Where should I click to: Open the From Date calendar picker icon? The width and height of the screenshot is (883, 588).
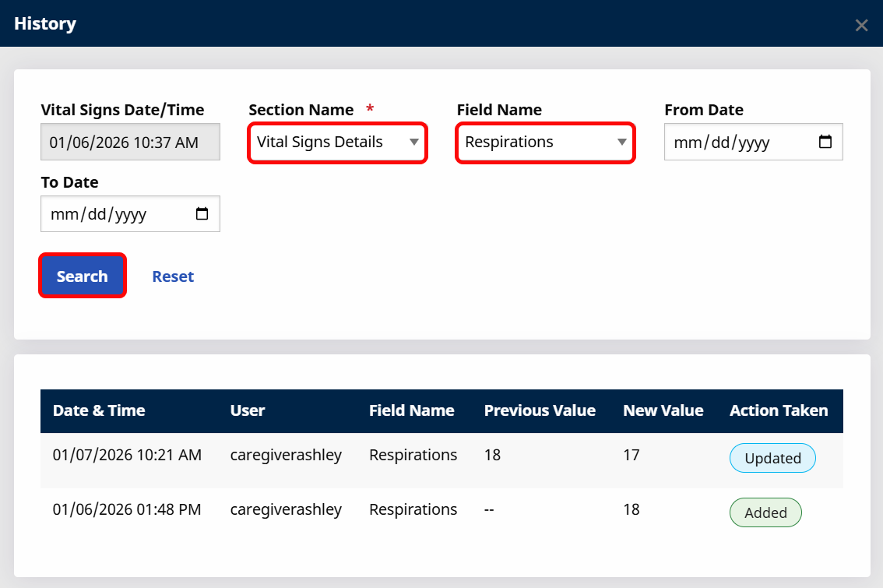click(x=825, y=142)
